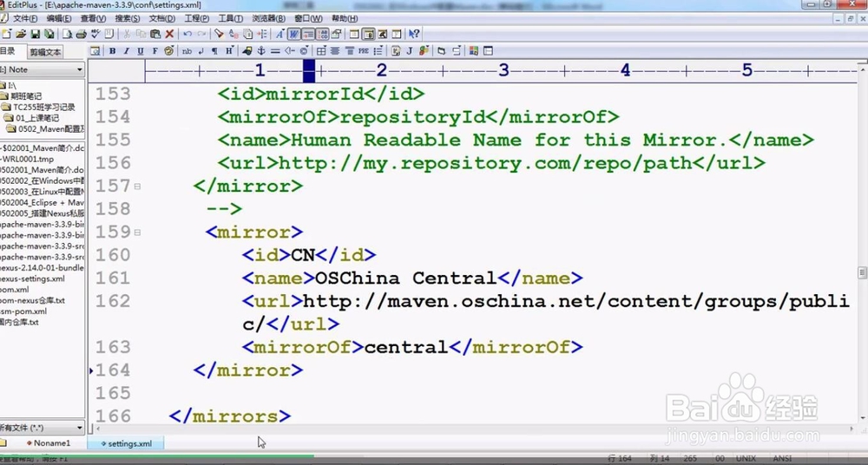The width and height of the screenshot is (868, 465).
Task: Switch to the settings.xml document tab
Action: [126, 443]
